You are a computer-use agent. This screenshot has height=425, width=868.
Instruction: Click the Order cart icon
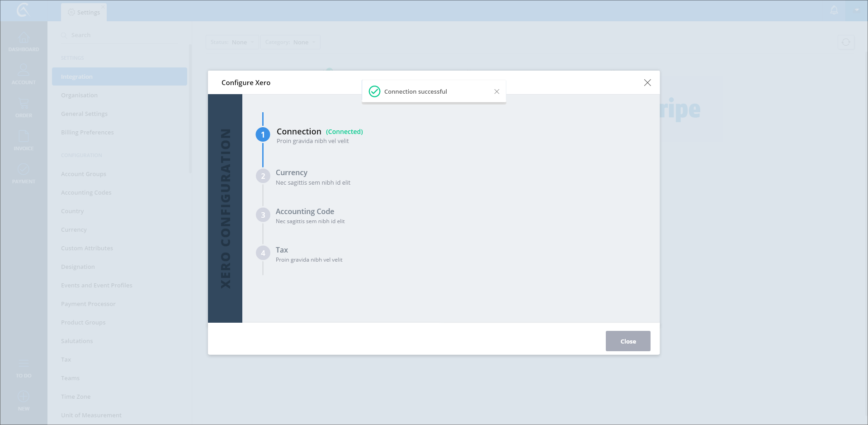[x=24, y=104]
